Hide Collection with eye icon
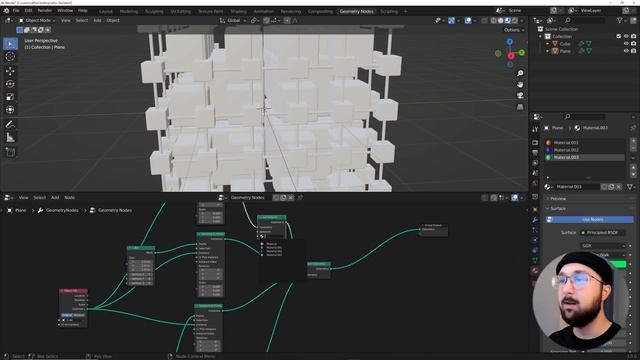Viewport: 640px width, 360px height. [626, 36]
